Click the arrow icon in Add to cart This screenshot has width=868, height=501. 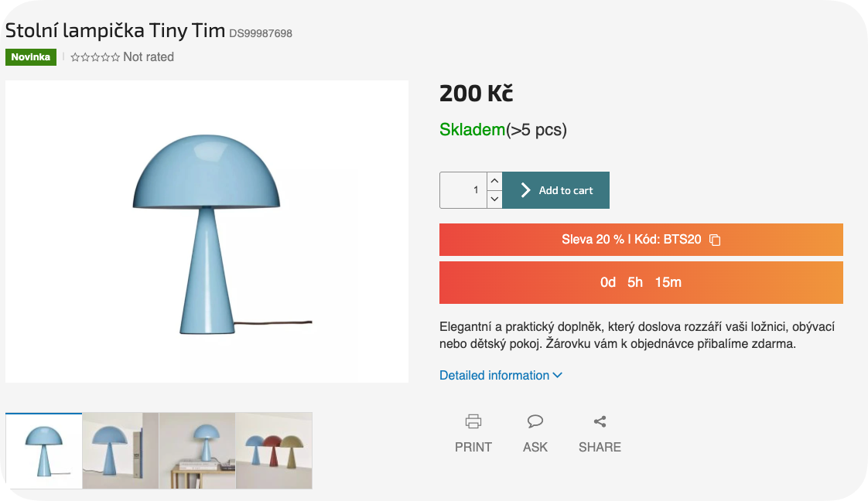525,190
